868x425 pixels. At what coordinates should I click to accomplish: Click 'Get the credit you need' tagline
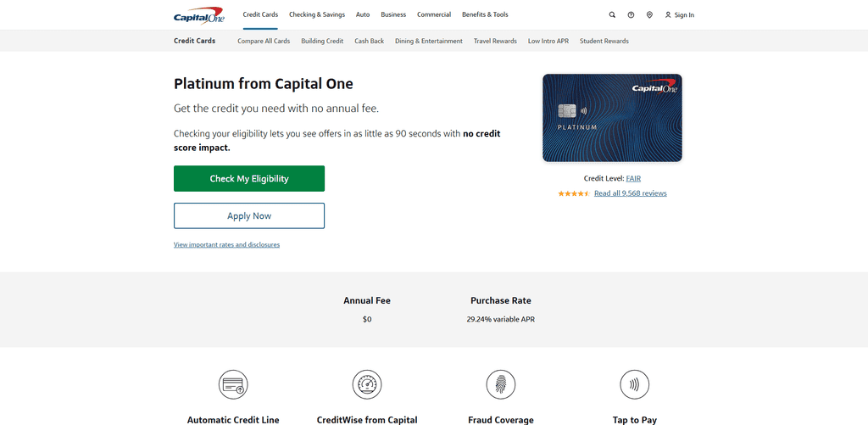(276, 109)
